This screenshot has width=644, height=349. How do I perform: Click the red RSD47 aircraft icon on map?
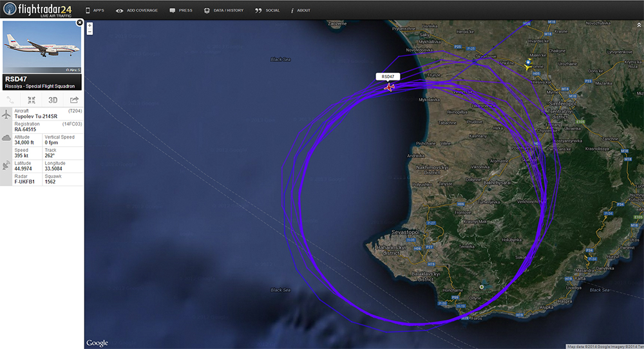pos(389,87)
